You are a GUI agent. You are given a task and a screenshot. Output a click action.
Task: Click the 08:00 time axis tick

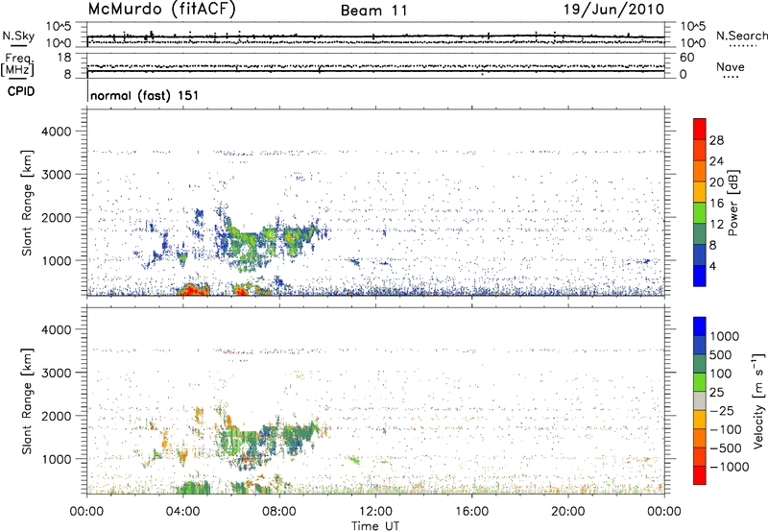coord(279,512)
